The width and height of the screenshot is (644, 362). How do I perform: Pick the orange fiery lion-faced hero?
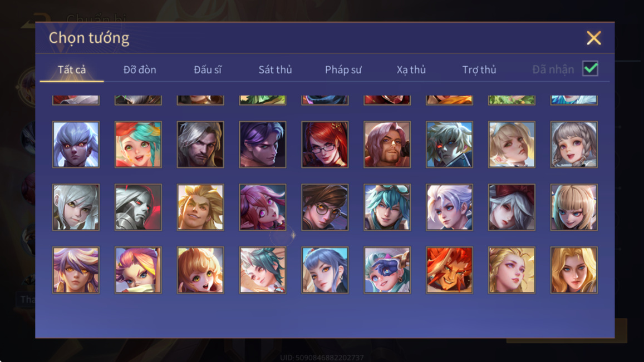[449, 270]
